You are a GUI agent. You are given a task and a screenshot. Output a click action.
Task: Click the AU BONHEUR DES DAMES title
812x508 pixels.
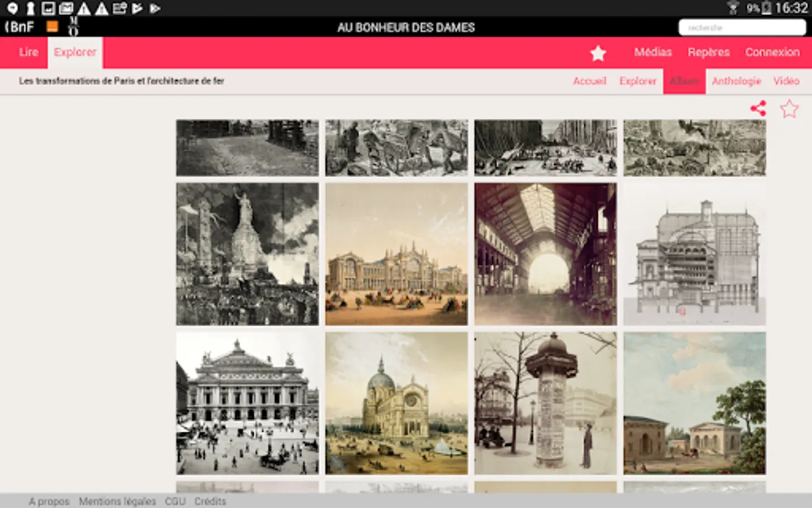click(x=406, y=27)
